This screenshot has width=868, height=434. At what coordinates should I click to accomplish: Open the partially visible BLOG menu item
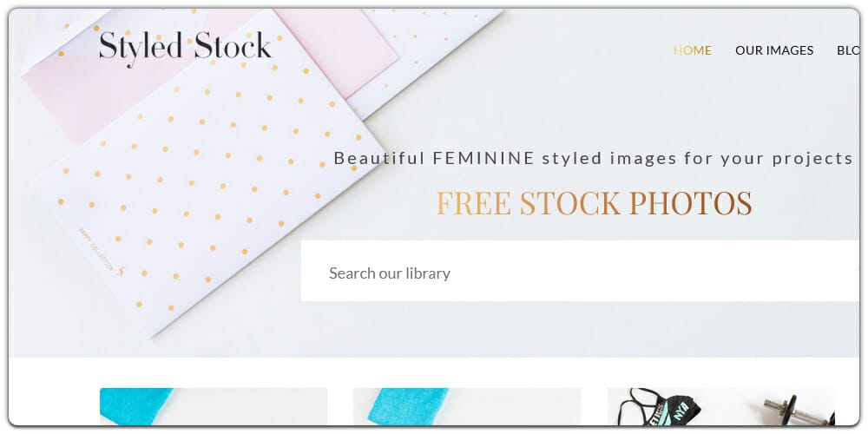tap(848, 50)
